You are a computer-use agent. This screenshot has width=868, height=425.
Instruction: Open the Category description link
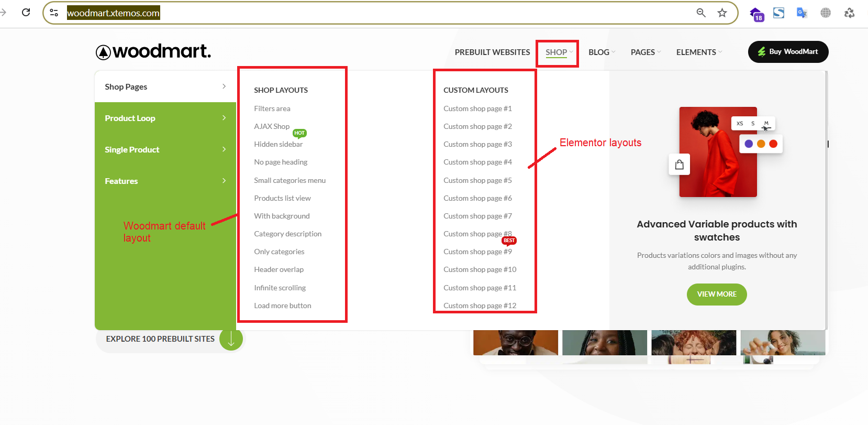click(288, 234)
